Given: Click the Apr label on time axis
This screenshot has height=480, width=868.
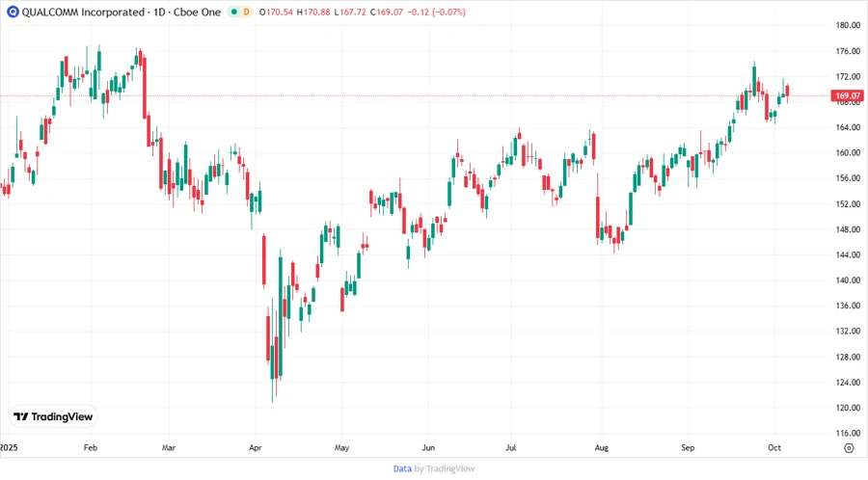Looking at the screenshot, I should (x=255, y=448).
